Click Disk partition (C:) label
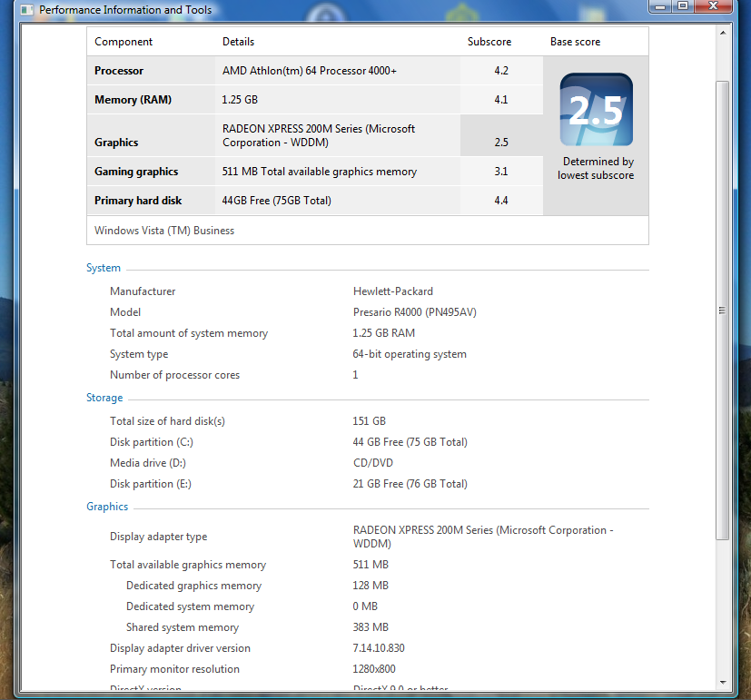This screenshot has width=751, height=700. click(152, 442)
